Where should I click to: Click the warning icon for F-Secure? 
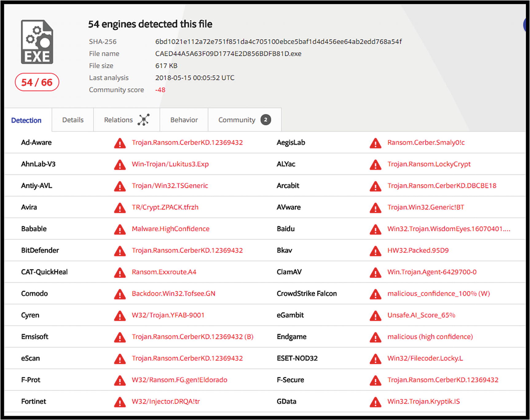[375, 380]
